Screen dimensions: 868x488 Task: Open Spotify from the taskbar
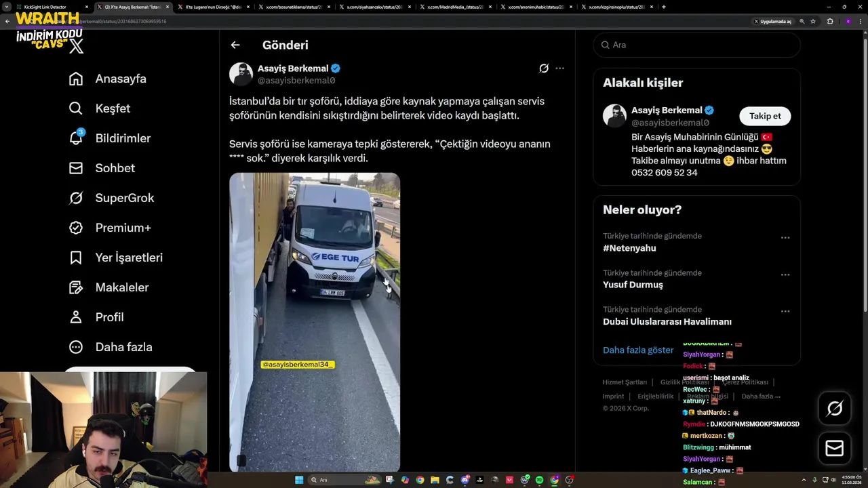coord(539,480)
